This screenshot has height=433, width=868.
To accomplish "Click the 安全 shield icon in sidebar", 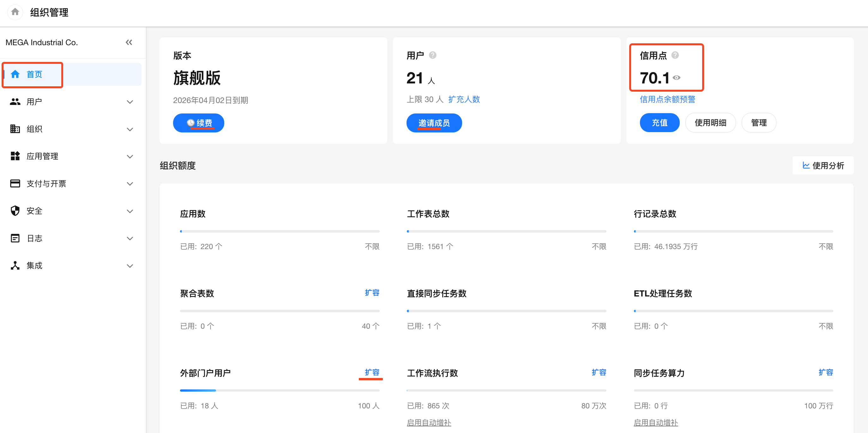I will tap(15, 211).
